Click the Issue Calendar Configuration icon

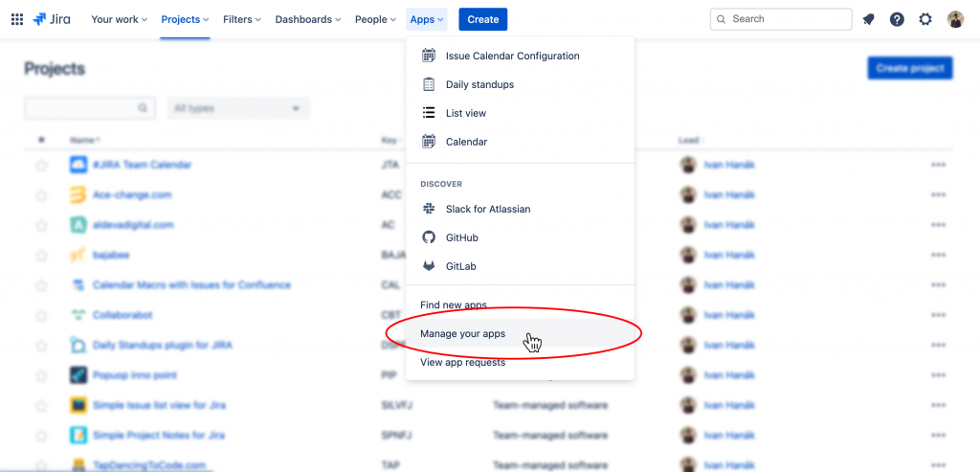click(x=429, y=56)
